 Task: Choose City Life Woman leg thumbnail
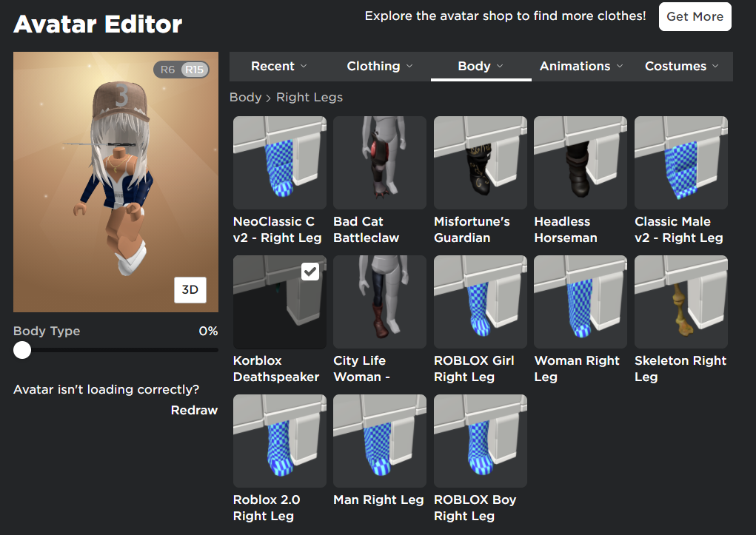[380, 302]
